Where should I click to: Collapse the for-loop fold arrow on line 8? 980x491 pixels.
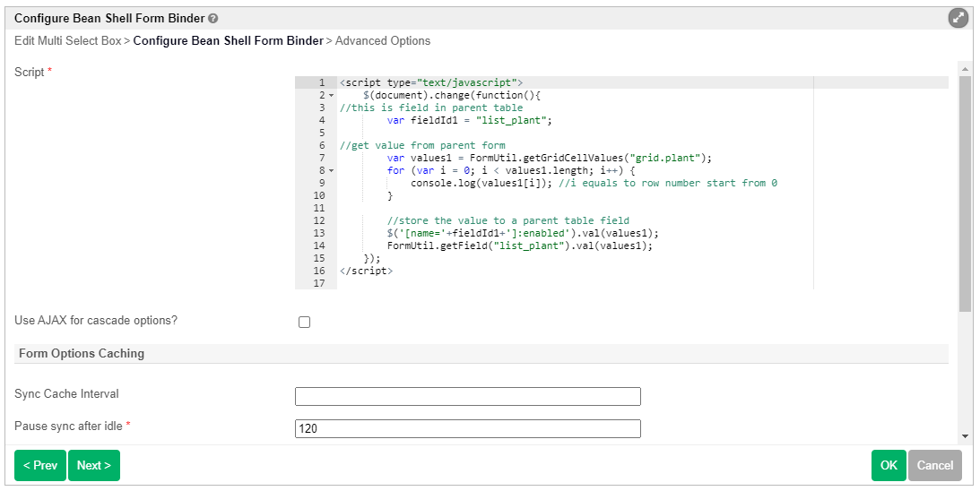tap(331, 170)
